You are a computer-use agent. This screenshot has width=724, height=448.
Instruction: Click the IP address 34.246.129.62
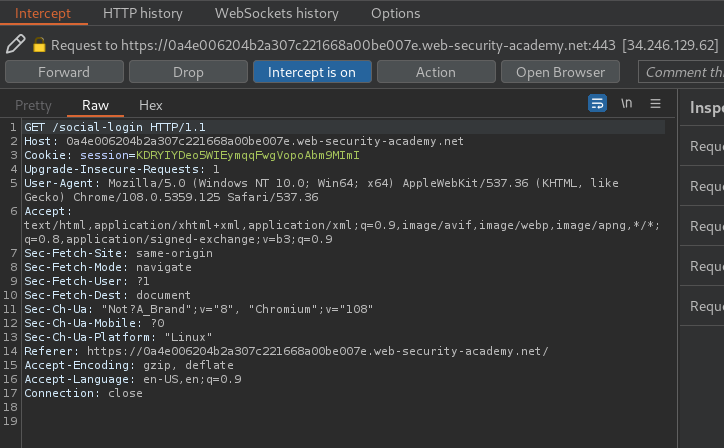(670, 45)
